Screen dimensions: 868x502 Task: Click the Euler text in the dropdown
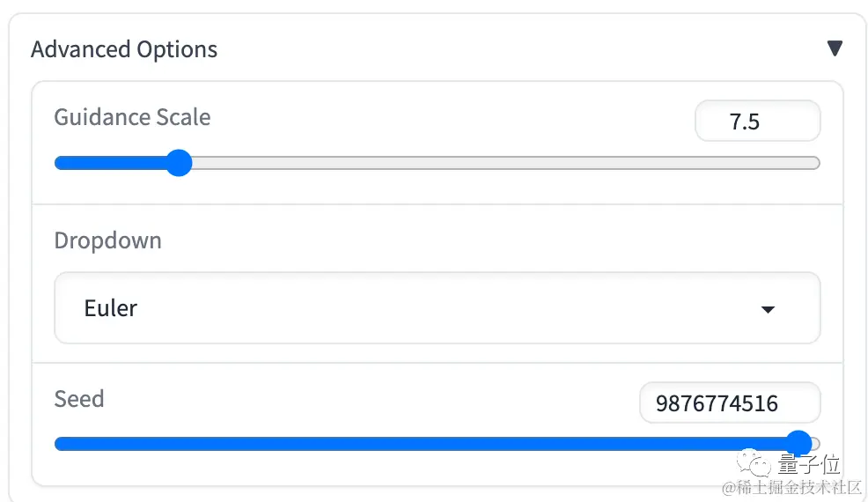[111, 308]
